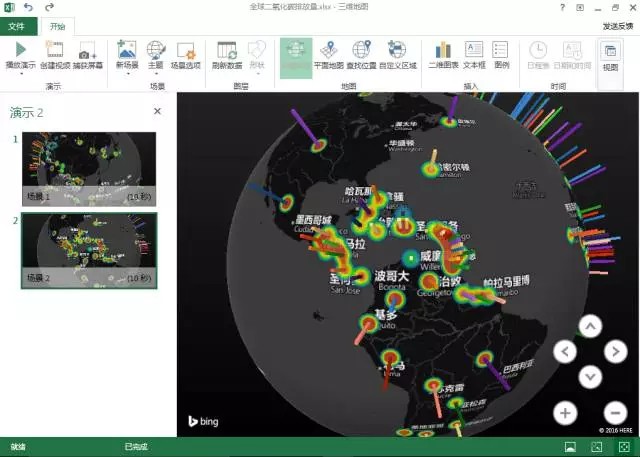The width and height of the screenshot is (640, 457).
Task: Click the 波哥大 Bogota map label
Action: tap(392, 280)
